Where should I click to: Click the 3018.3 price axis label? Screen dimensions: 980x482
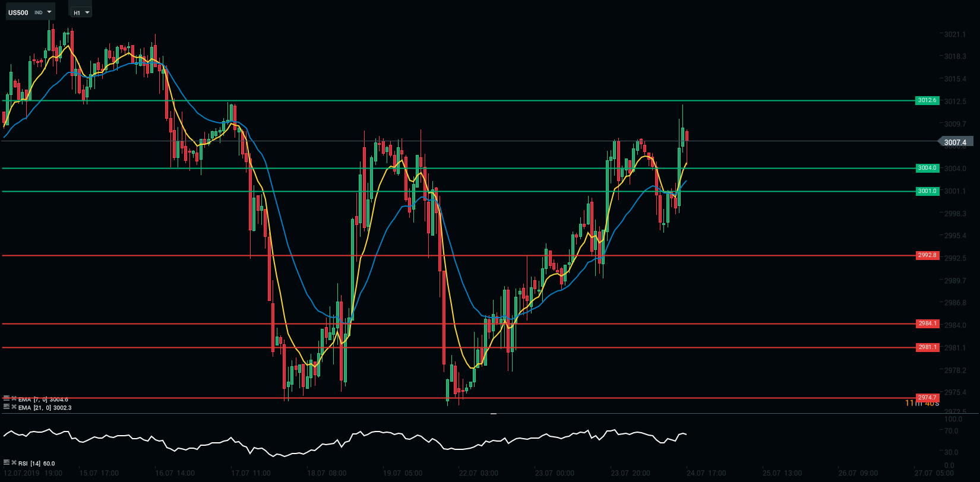(955, 56)
